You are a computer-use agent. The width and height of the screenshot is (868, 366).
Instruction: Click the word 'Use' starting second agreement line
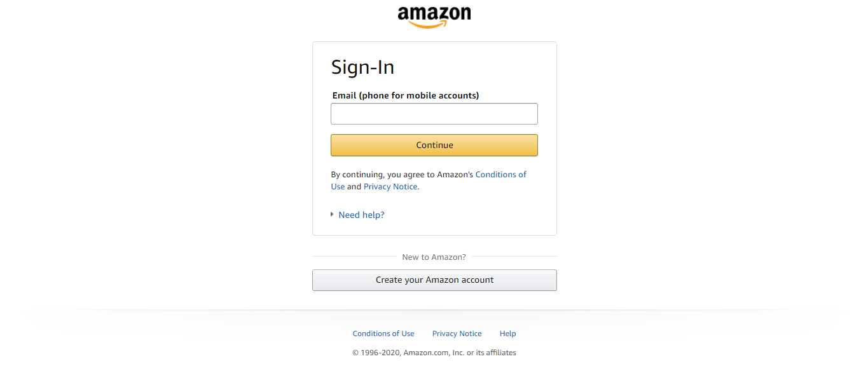coord(338,187)
